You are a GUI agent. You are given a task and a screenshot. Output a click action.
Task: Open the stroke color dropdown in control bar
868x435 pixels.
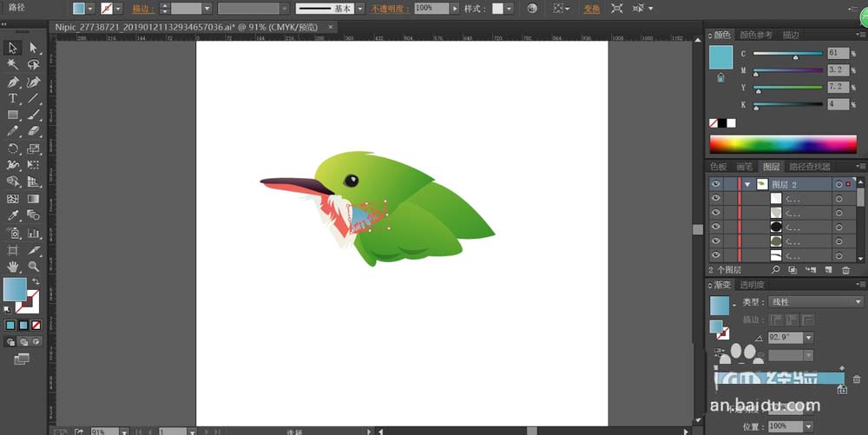118,9
